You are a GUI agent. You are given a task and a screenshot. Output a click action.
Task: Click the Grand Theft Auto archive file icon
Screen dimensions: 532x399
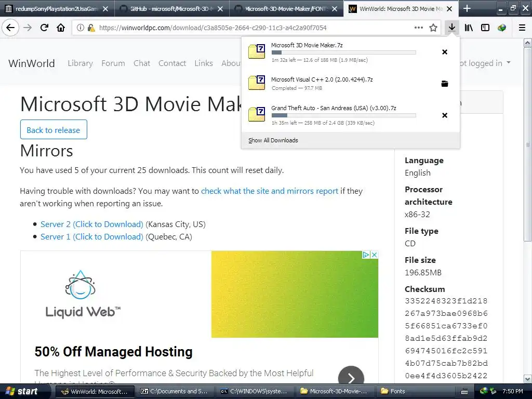click(x=257, y=114)
